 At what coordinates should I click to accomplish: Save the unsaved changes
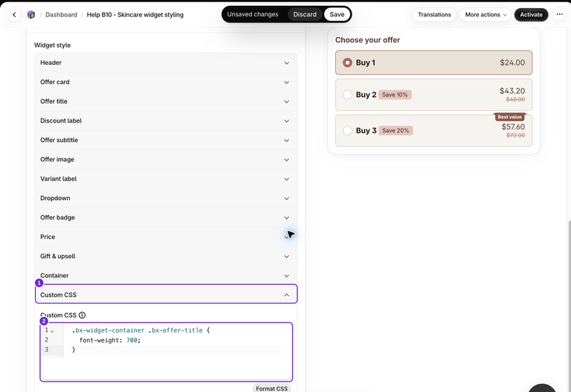(337, 15)
